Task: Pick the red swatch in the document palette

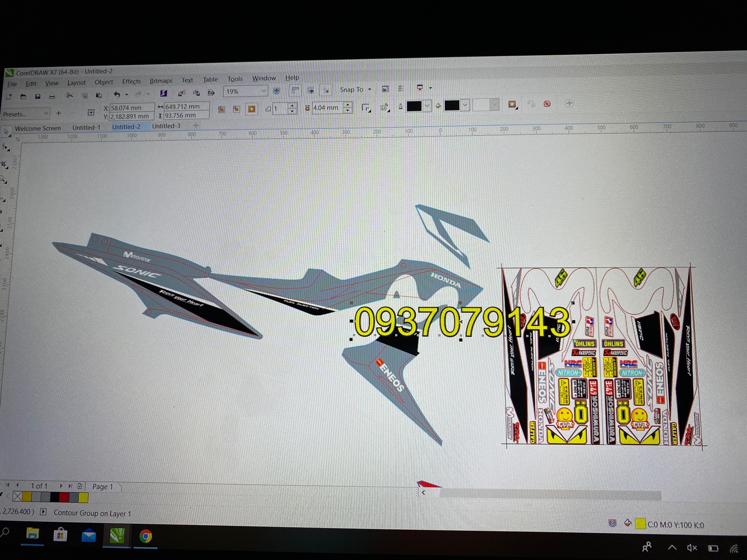Action: click(64, 497)
